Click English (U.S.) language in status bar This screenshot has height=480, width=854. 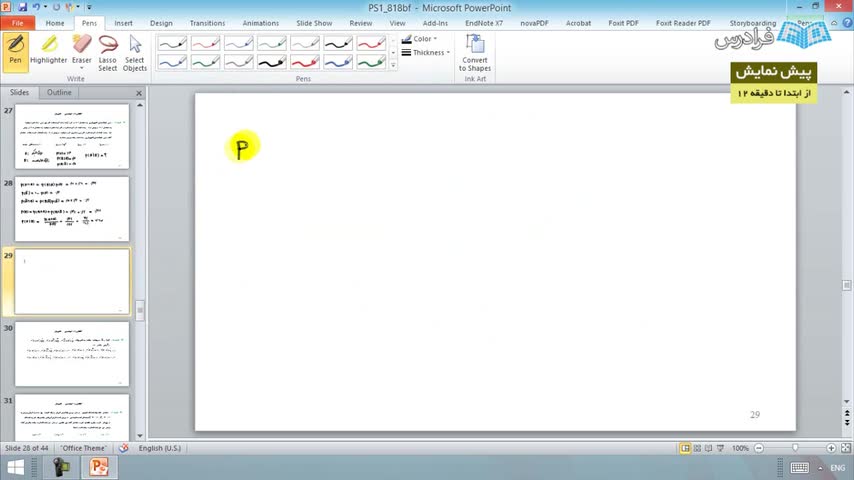pos(160,448)
